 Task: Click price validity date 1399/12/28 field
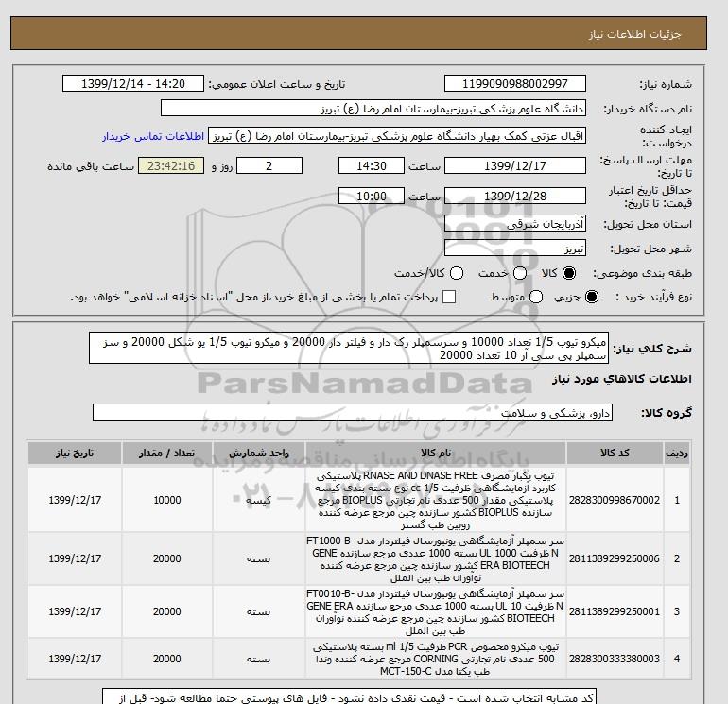[x=515, y=196]
